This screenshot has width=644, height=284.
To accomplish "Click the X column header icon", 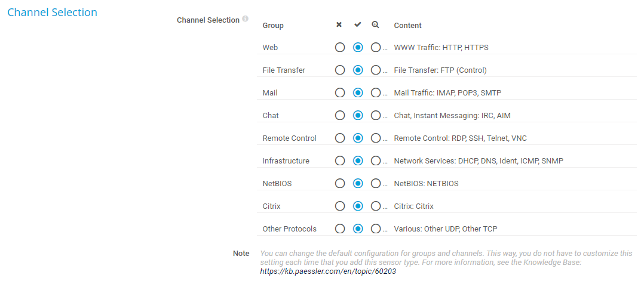I will 339,25.
